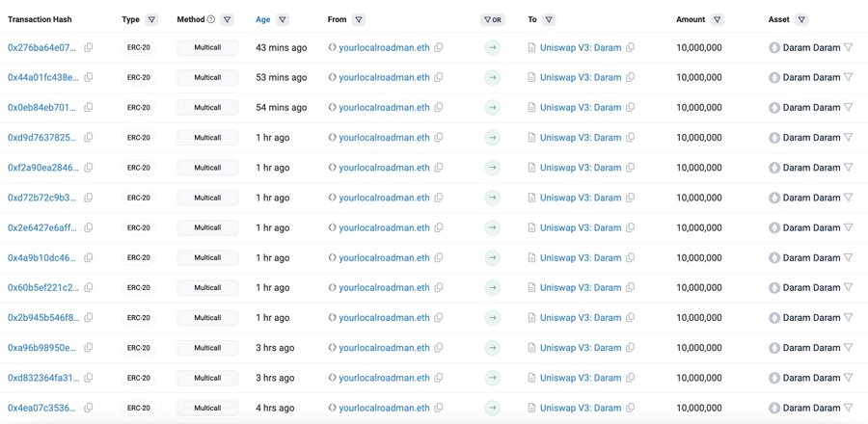The width and height of the screenshot is (868, 424).
Task: Copy From address in 54 mins ago row
Action: (x=439, y=107)
